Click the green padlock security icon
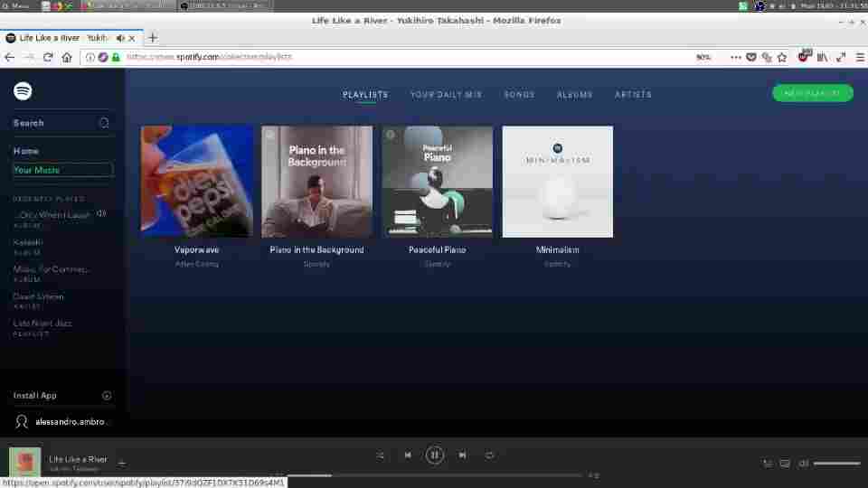This screenshot has width=868, height=488. [116, 57]
